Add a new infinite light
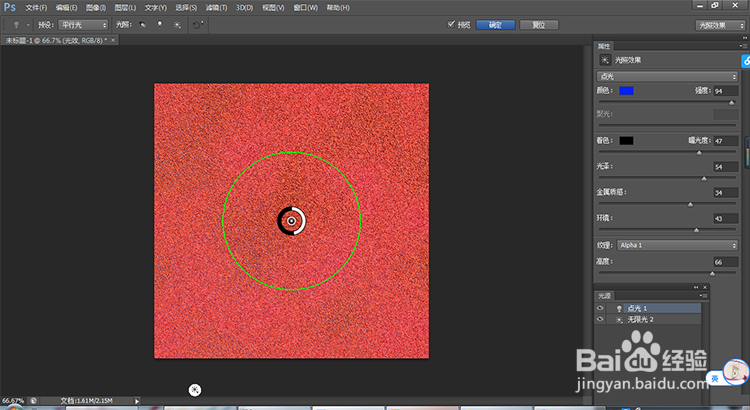The width and height of the screenshot is (750, 410). click(x=177, y=25)
